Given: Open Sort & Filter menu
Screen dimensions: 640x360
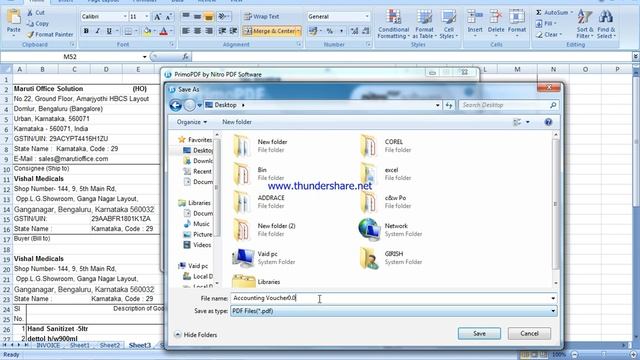Looking at the screenshot, I should (x=585, y=24).
